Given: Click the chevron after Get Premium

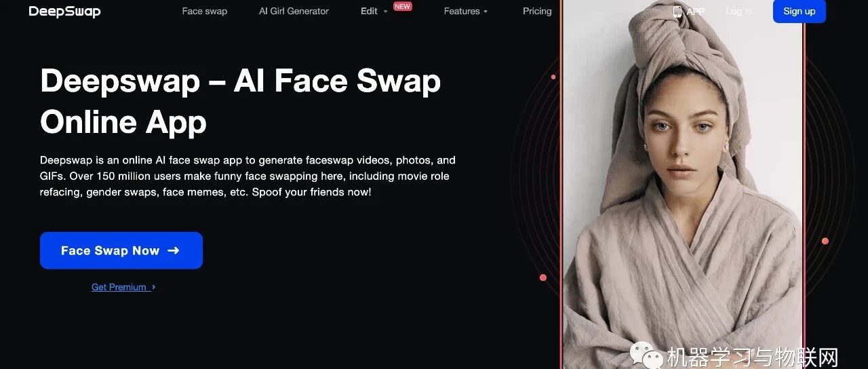Looking at the screenshot, I should pyautogui.click(x=154, y=287).
